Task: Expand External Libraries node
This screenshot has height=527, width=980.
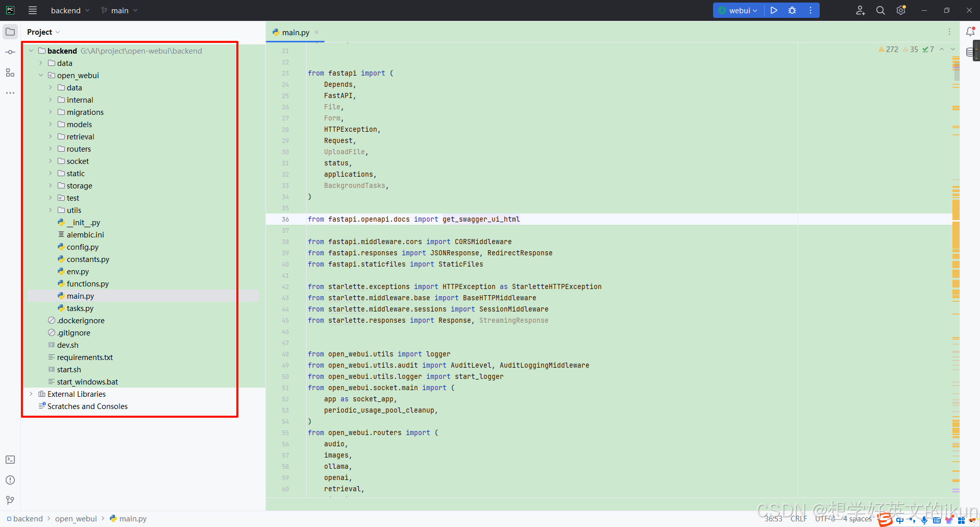Action: click(x=31, y=394)
